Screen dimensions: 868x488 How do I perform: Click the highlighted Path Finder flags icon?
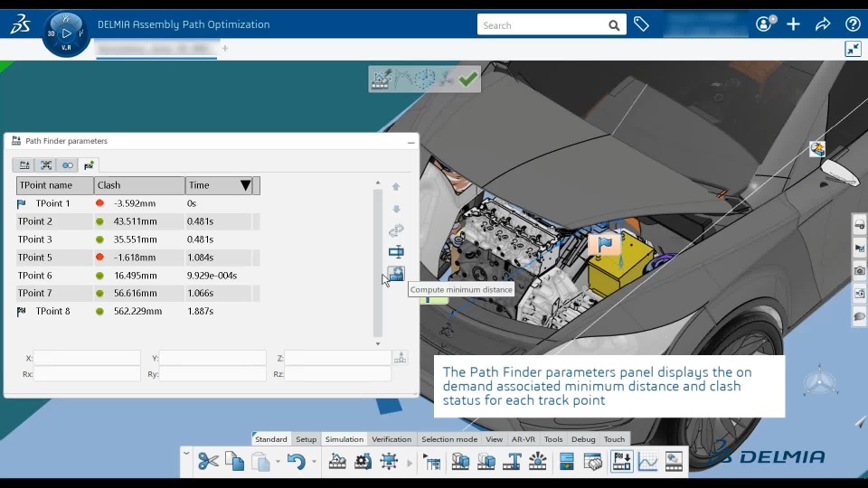[x=622, y=461]
